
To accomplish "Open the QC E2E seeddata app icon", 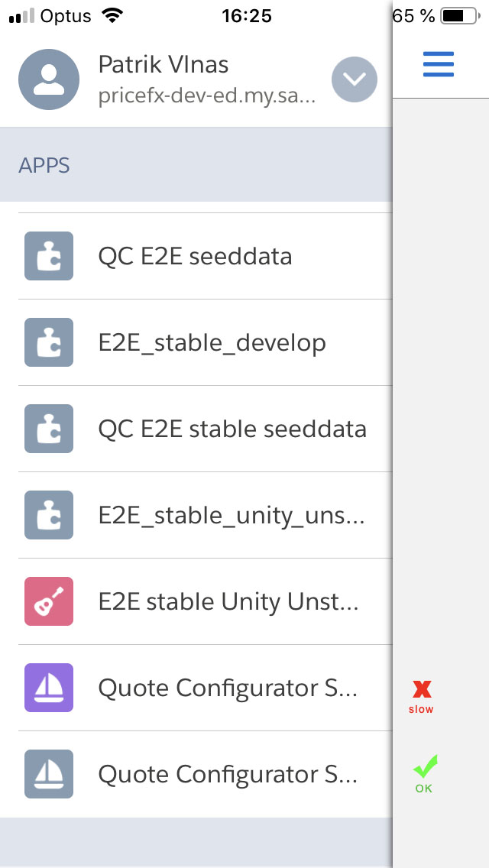I will coord(48,256).
